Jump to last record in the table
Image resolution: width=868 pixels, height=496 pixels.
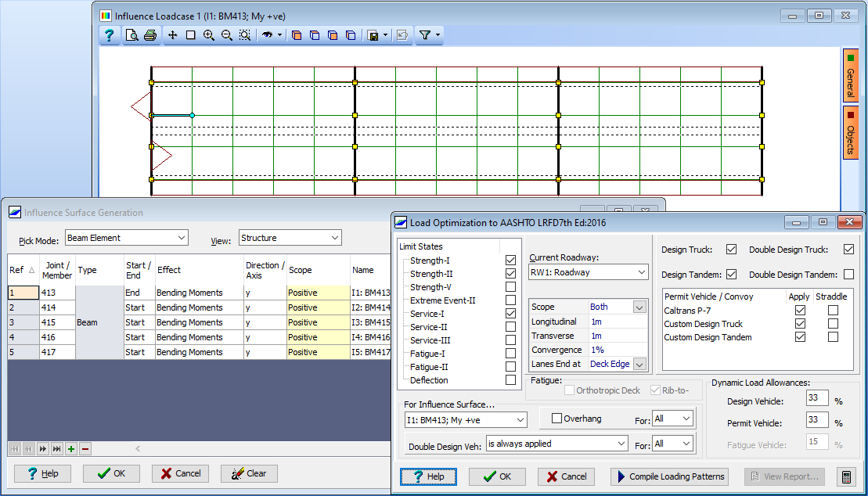[56, 449]
